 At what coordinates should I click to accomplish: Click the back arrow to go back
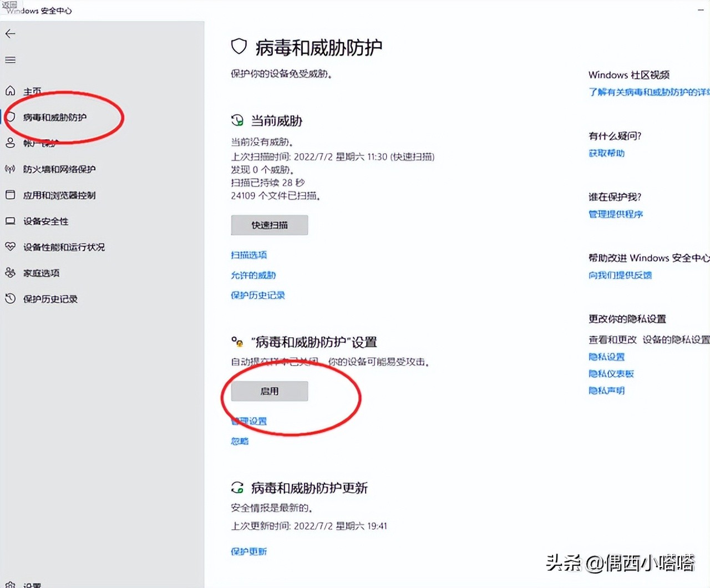10,34
